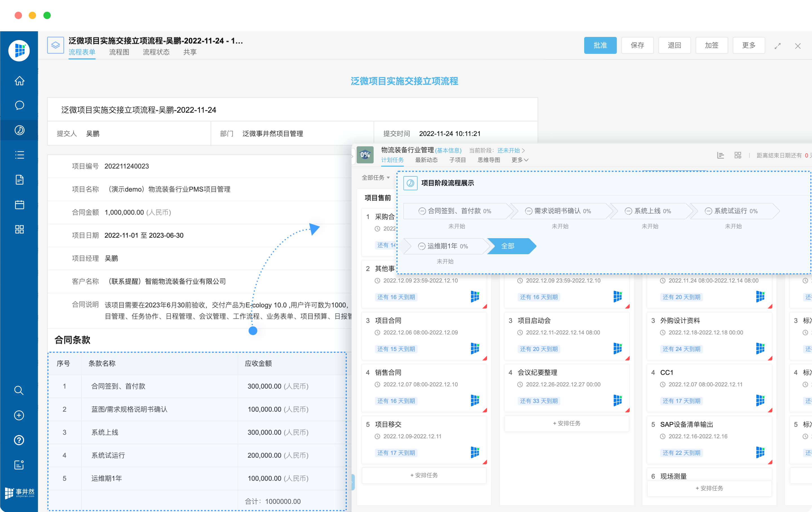The height and width of the screenshot is (512, 812).
Task: Select the 全部 stage arrow
Action: (x=508, y=246)
